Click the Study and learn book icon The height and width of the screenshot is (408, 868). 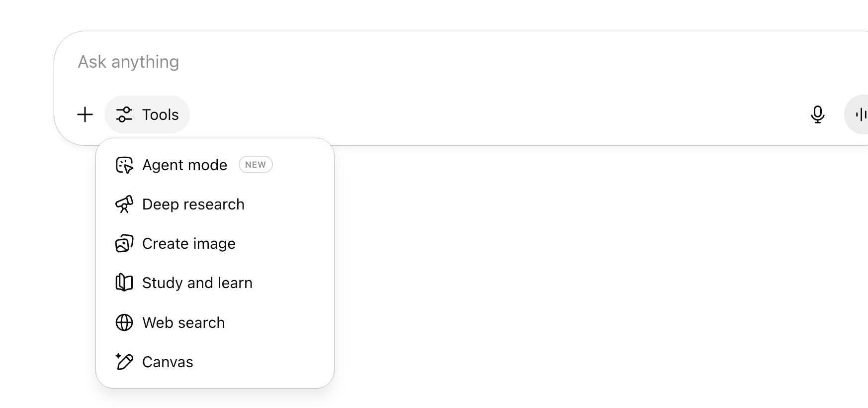124,283
